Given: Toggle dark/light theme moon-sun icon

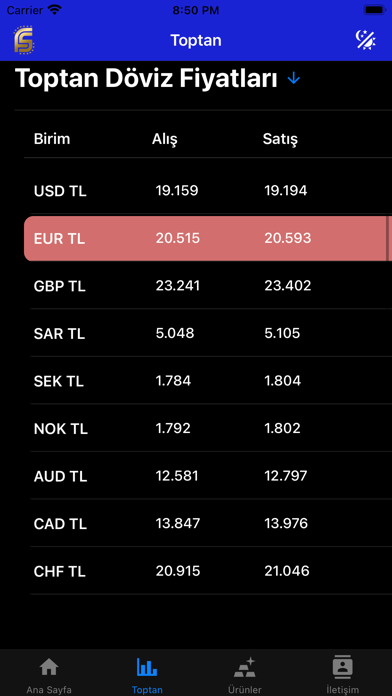Looking at the screenshot, I should (x=366, y=40).
